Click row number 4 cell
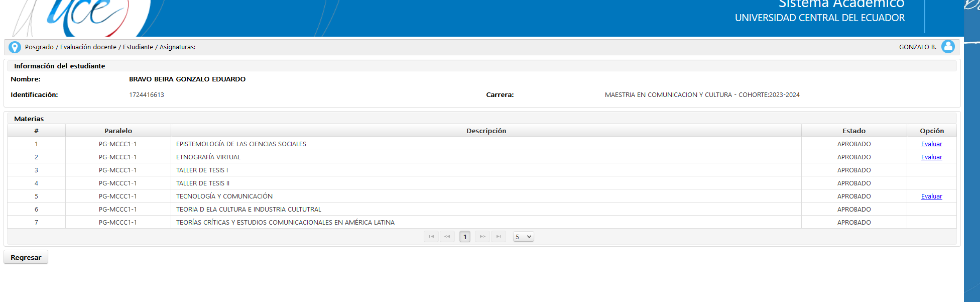Image resolution: width=980 pixels, height=302 pixels. click(36, 183)
